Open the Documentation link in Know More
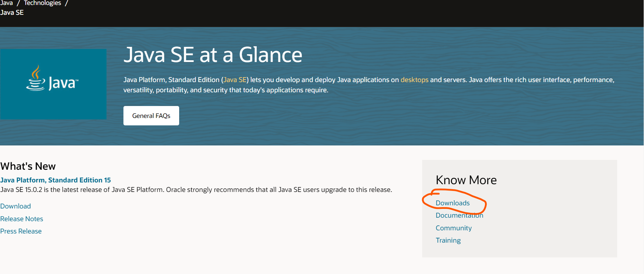This screenshot has width=644, height=274. tap(459, 215)
